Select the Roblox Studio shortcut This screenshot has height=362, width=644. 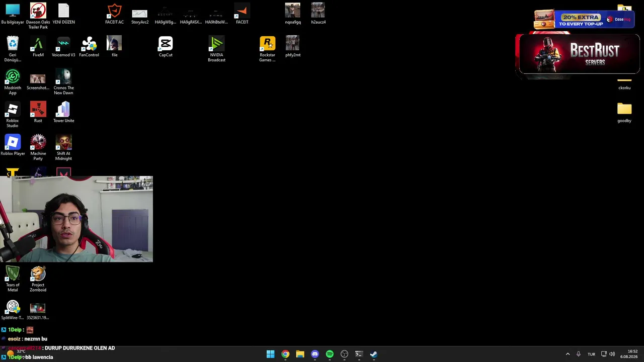click(13, 115)
